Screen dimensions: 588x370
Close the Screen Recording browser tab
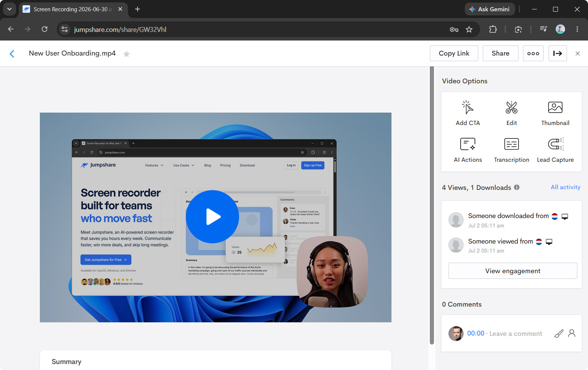coord(120,9)
